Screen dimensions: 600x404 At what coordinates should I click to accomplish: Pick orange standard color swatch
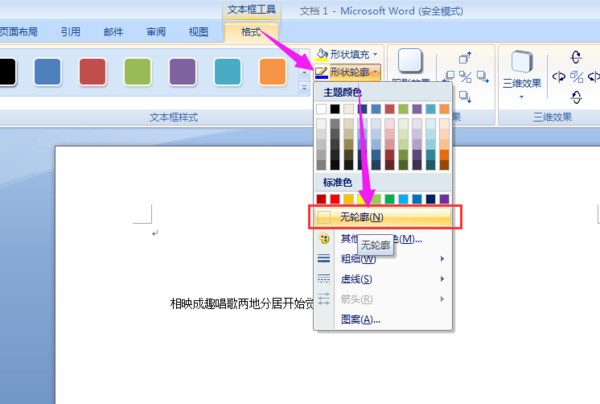pyautogui.click(x=349, y=199)
